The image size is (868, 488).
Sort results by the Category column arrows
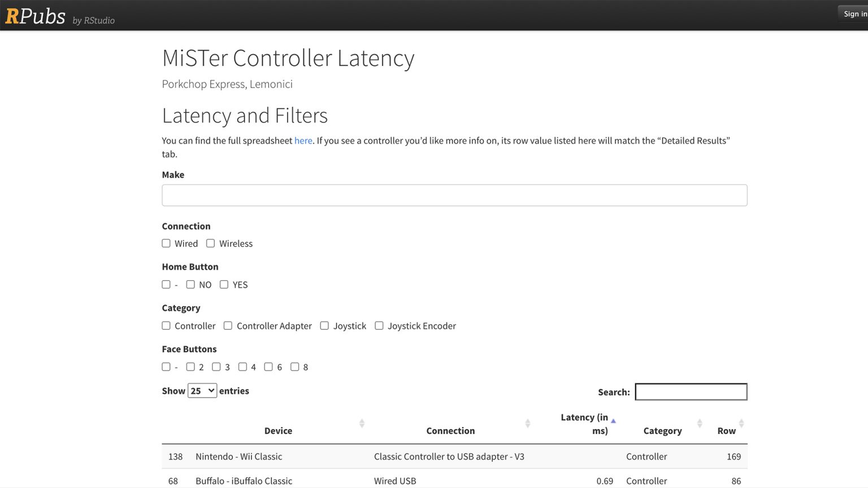click(700, 423)
